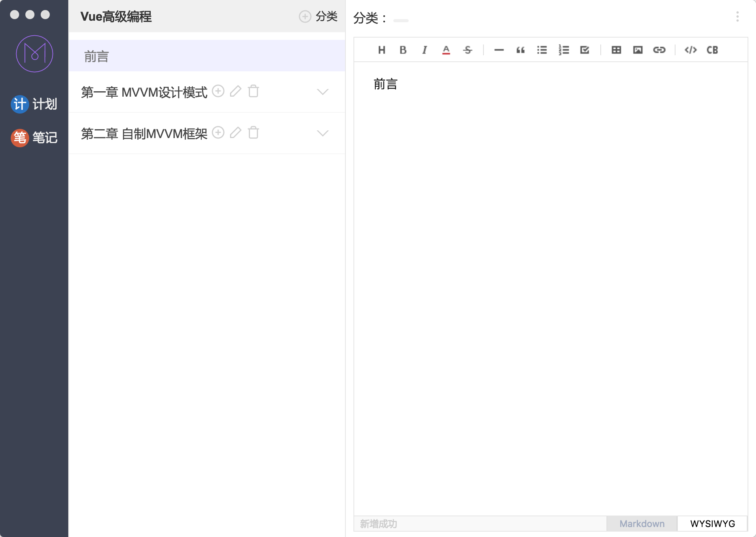Switch editor to Markdown mode
Image resolution: width=756 pixels, height=537 pixels.
coord(642,524)
